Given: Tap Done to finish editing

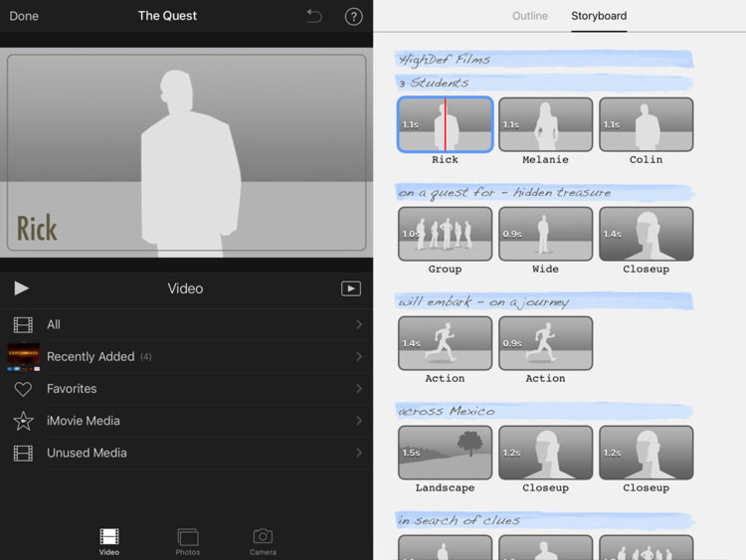Looking at the screenshot, I should pyautogui.click(x=24, y=16).
